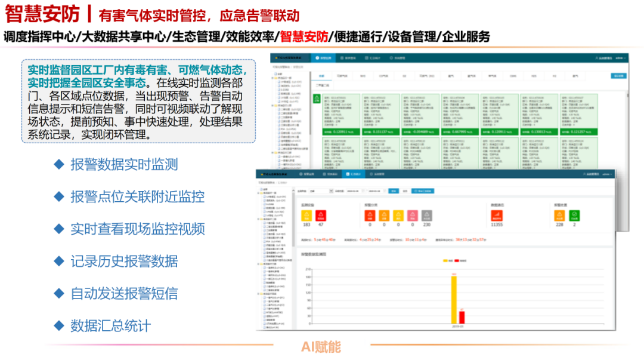Screen dimensions: 644x363
Task: Click the orange warning icon above count 228
Action: pos(559,216)
